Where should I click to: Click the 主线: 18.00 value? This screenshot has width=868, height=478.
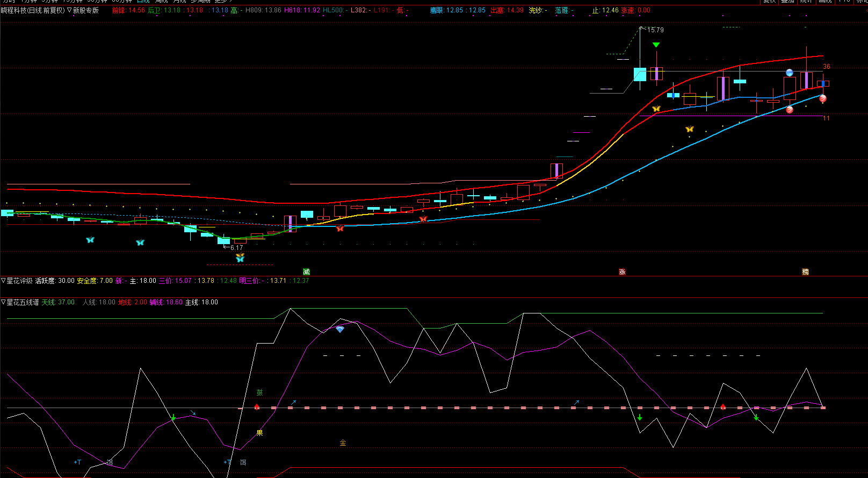[x=201, y=302]
